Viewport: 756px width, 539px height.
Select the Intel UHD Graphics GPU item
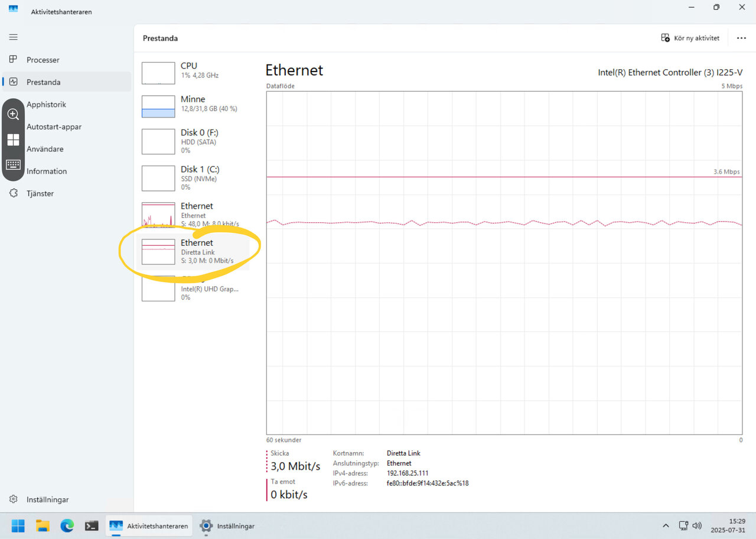(x=189, y=290)
